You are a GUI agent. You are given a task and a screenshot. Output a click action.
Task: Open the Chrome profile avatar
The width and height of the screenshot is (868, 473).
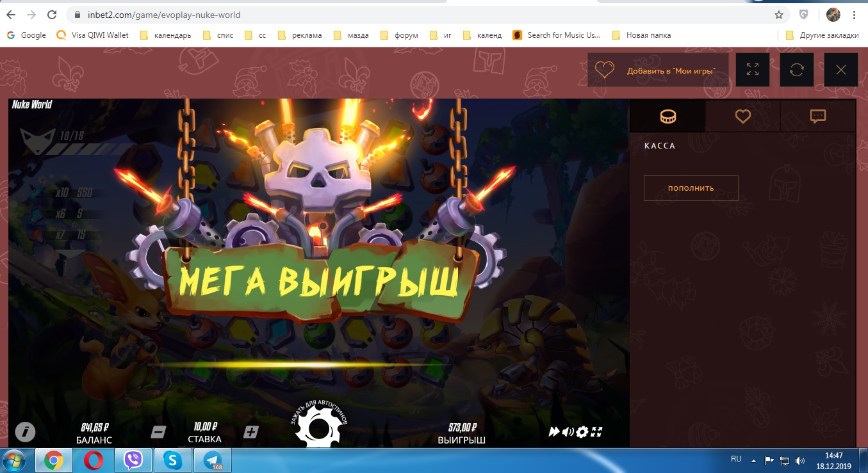click(x=833, y=14)
